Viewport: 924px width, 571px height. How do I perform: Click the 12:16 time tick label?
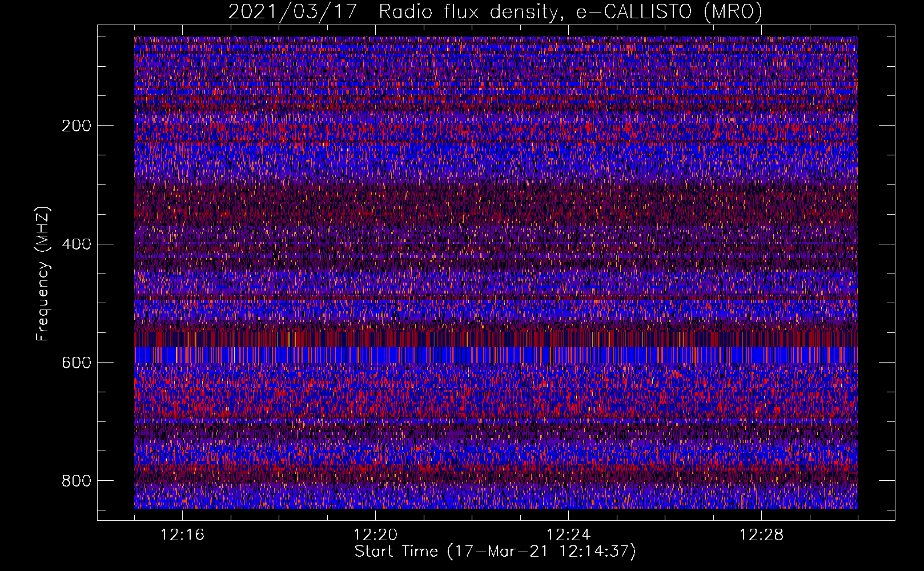click(182, 535)
